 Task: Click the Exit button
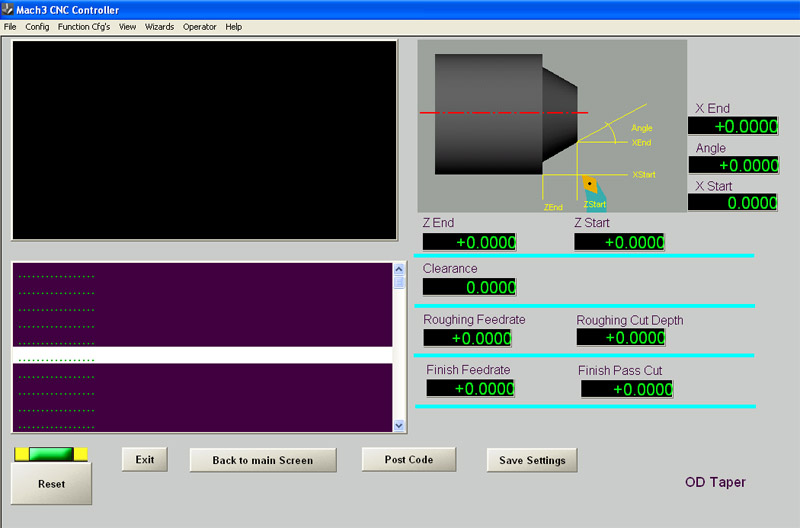pyautogui.click(x=145, y=460)
